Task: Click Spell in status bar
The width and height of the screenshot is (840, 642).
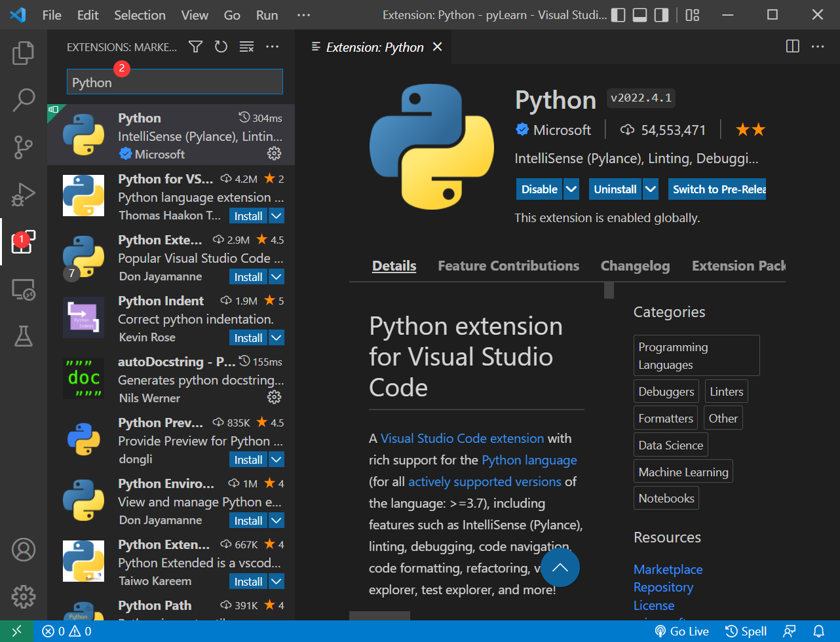Action: [x=746, y=632]
